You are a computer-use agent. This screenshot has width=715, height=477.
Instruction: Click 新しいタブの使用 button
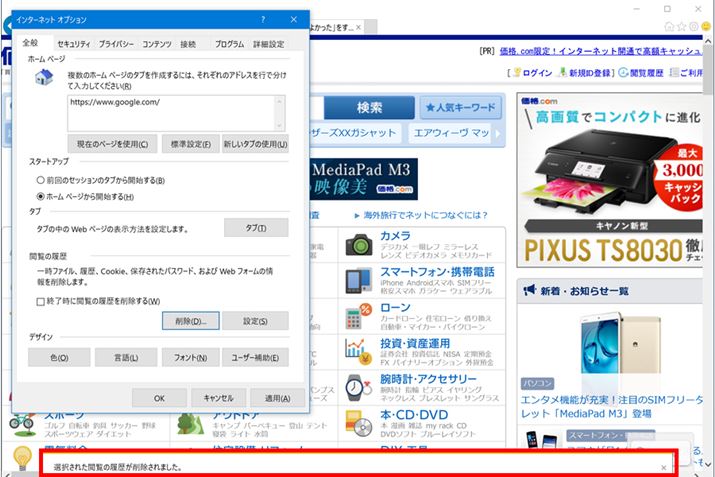tap(255, 144)
